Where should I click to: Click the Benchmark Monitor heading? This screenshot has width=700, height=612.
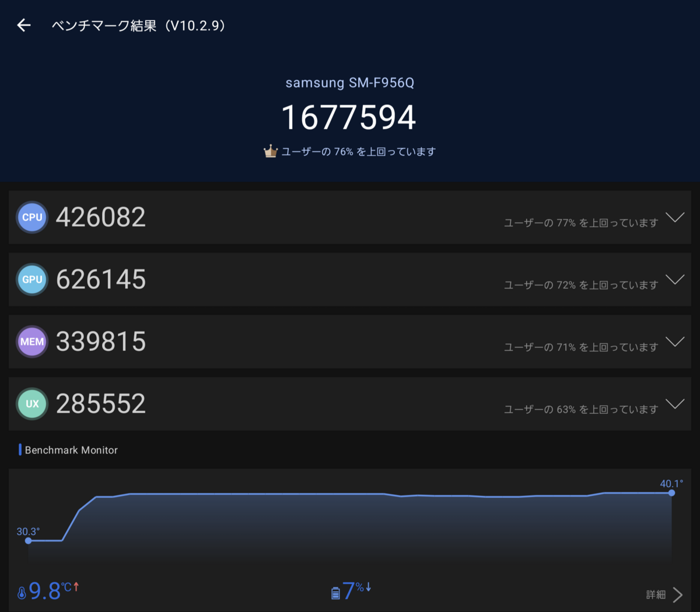[x=71, y=450]
